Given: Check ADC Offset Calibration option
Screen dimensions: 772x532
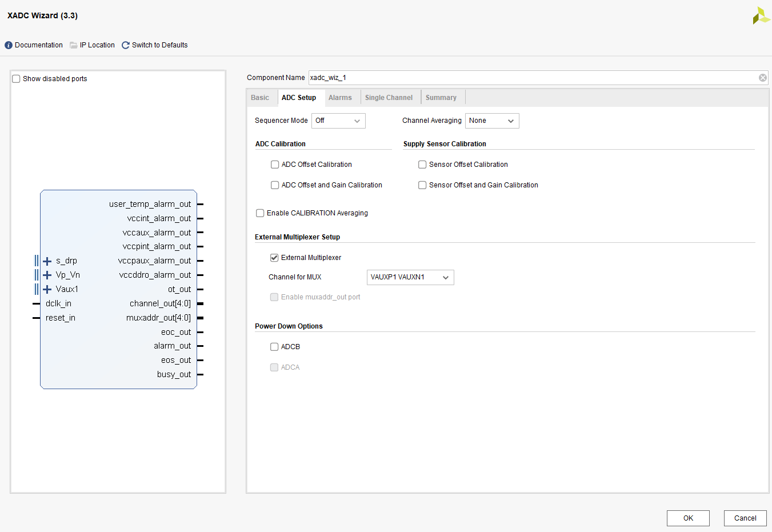Looking at the screenshot, I should 275,165.
